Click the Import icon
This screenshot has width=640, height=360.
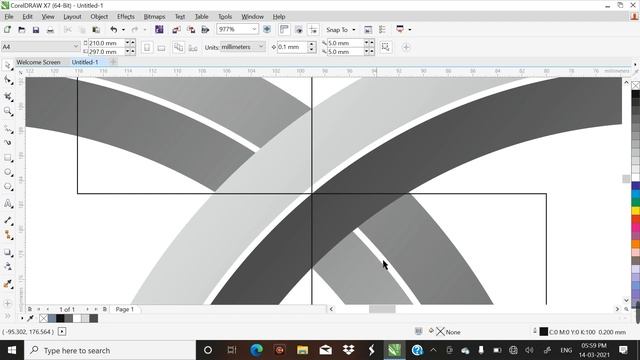176,30
